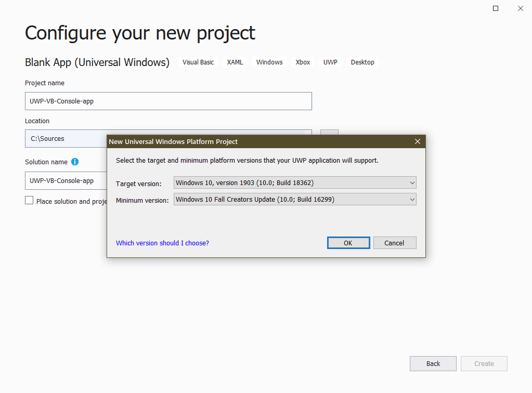Click the Target version label
Image resolution: width=532 pixels, height=393 pixels.
(x=138, y=184)
